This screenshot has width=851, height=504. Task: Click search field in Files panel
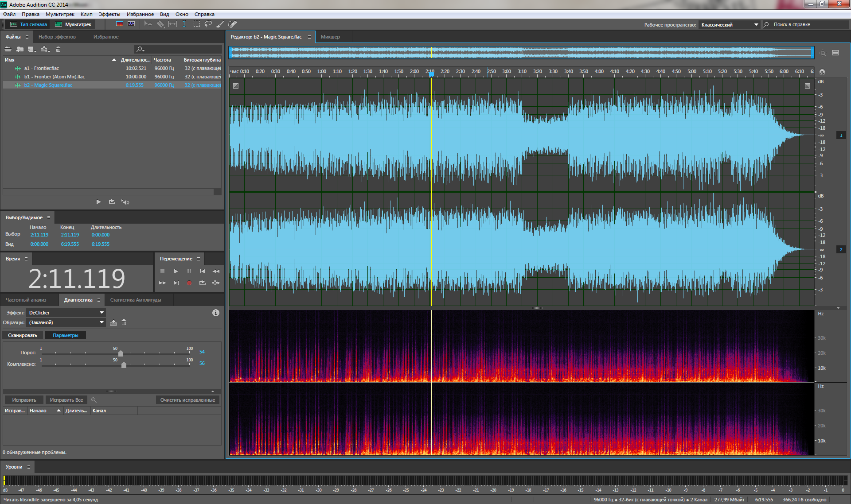[178, 49]
